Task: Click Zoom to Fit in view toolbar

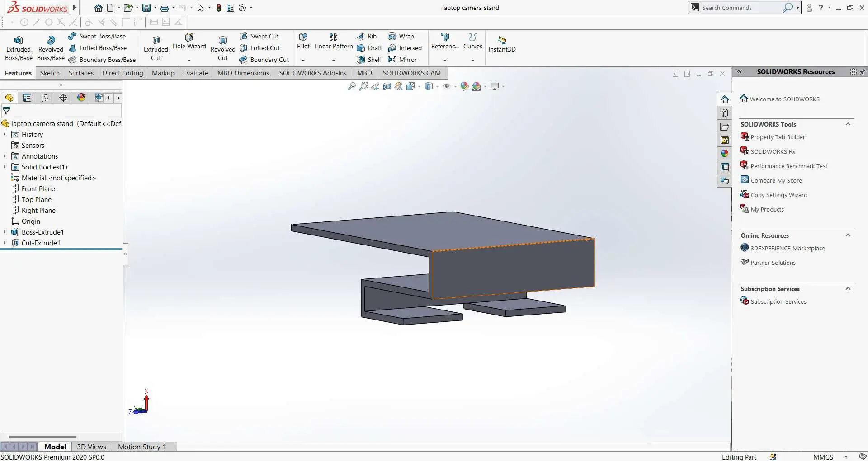Action: click(351, 86)
